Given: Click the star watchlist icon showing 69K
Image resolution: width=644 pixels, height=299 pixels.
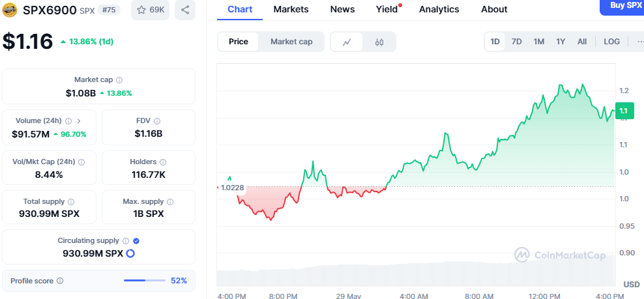Looking at the screenshot, I should [149, 10].
